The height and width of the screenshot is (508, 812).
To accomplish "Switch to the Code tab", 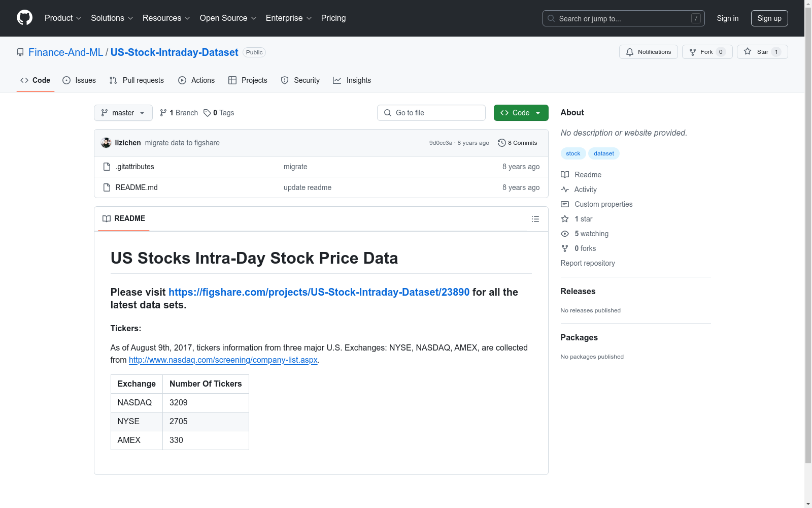I will [x=36, y=80].
